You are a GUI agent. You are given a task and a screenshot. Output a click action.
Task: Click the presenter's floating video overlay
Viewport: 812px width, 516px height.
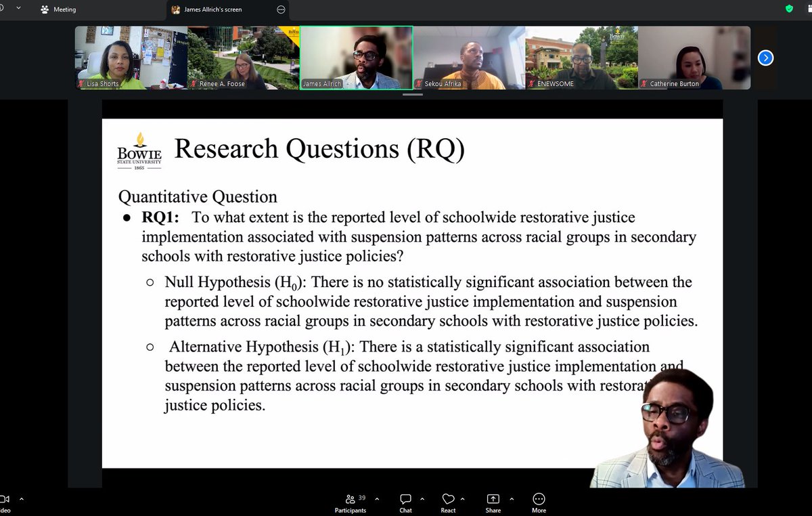pyautogui.click(x=667, y=428)
